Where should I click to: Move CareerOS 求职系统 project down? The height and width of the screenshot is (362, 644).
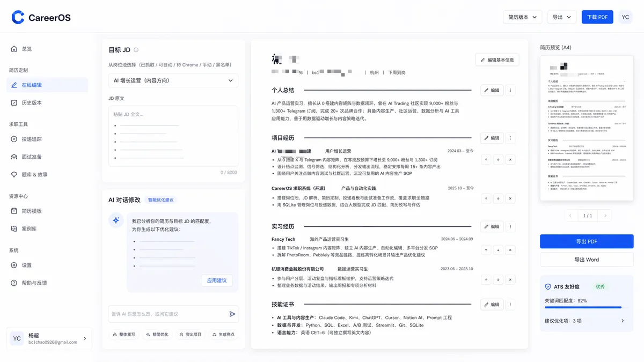point(497,198)
